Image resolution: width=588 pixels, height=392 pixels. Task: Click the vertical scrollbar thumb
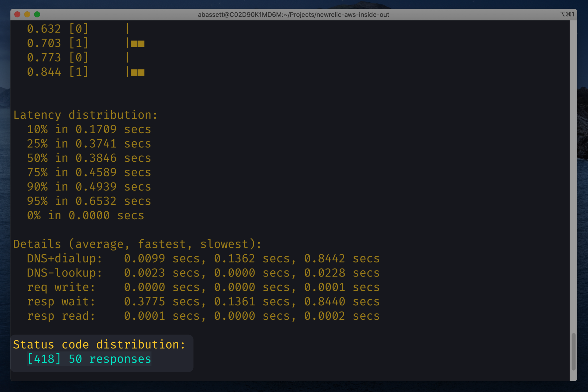pos(573,352)
